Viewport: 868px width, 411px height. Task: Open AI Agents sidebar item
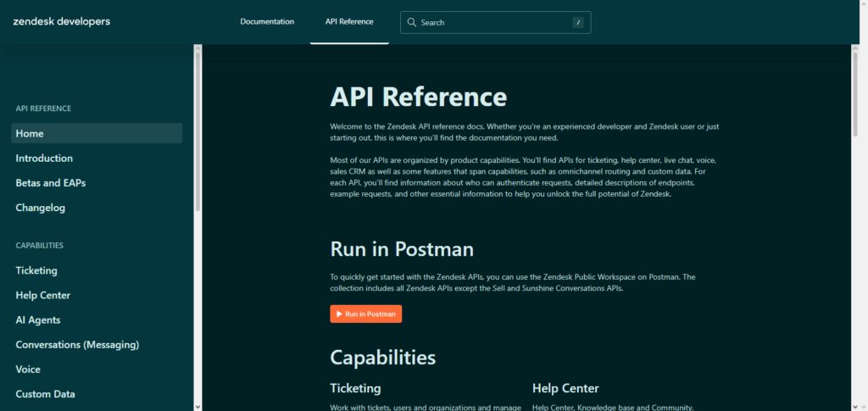pyautogui.click(x=38, y=320)
